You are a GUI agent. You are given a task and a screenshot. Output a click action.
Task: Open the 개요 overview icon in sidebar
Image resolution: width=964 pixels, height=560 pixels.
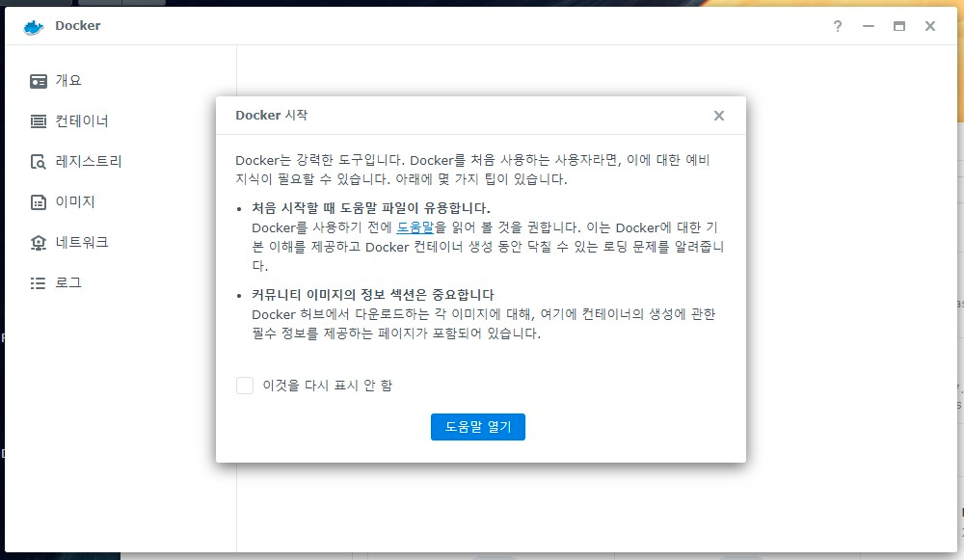(39, 81)
